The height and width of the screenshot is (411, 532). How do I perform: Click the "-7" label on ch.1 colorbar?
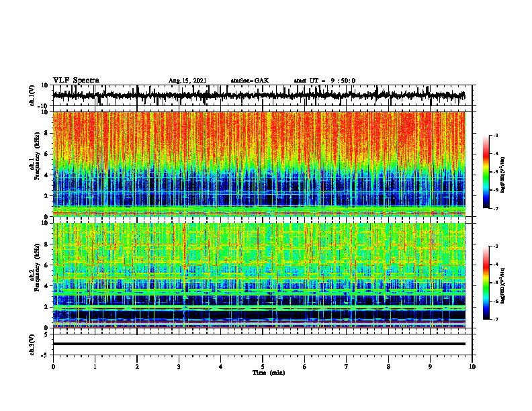point(496,208)
